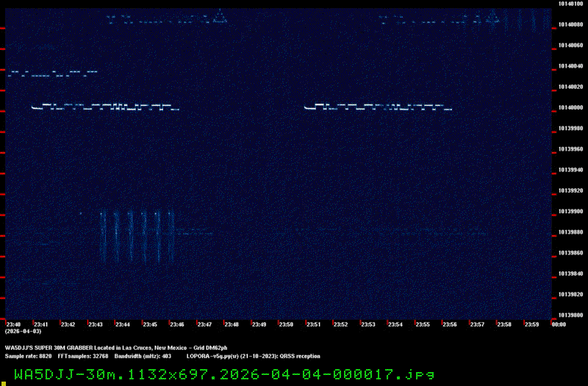Click the 23:48 time axis label
Viewport: 588px width, 386px height.
[x=232, y=324]
